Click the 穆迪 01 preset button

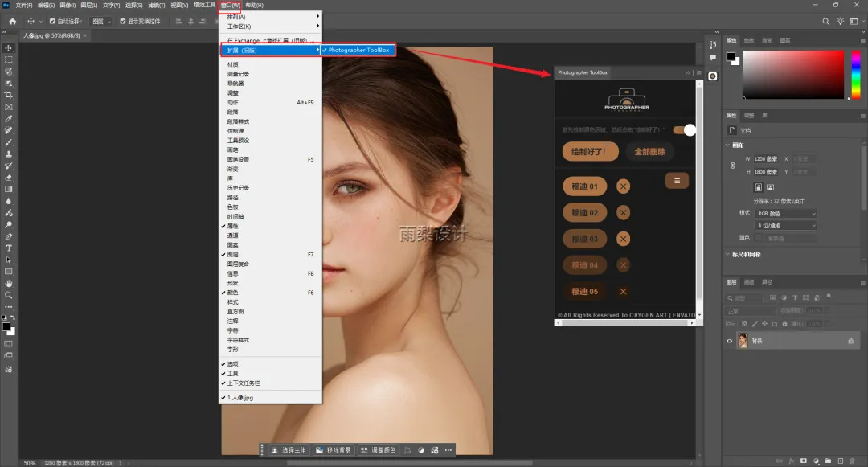click(584, 186)
